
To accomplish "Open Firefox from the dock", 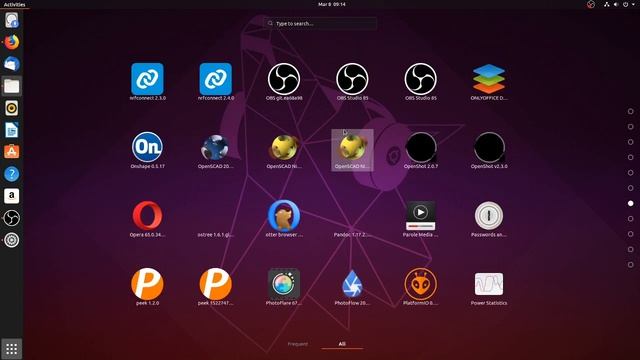I will tap(11, 42).
